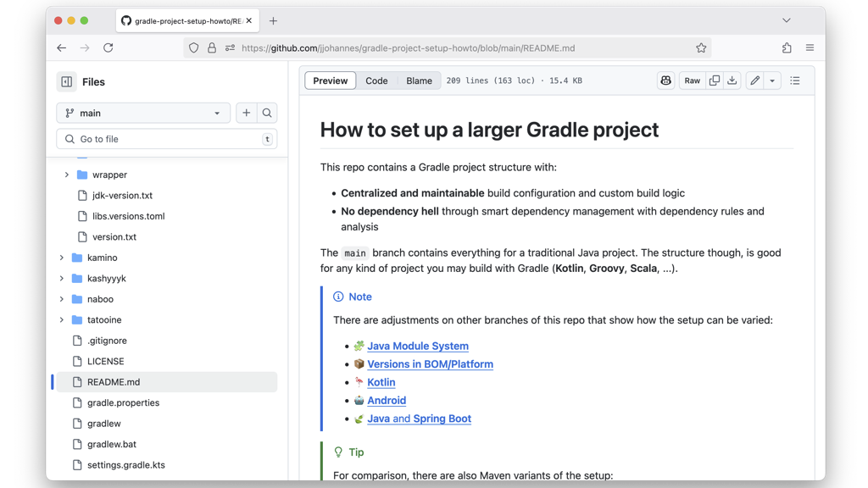This screenshot has height=488, width=868.
Task: Click the Note info icon
Action: coord(338,297)
